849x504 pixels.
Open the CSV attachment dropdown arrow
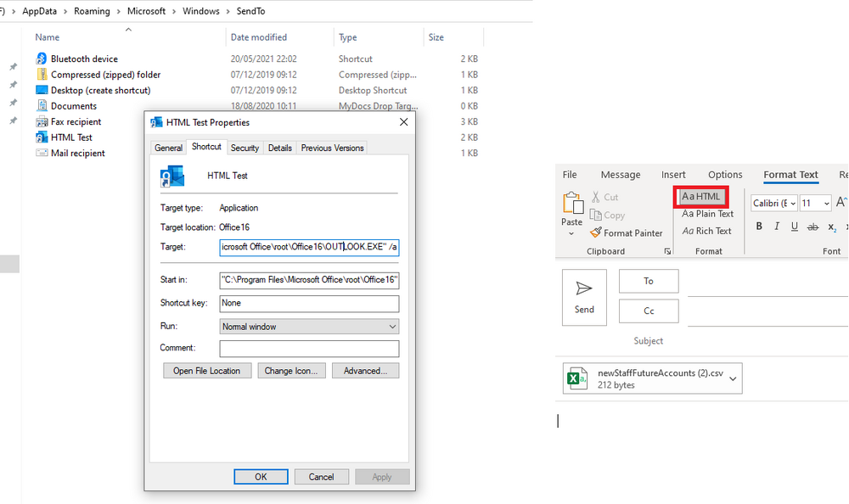point(733,378)
